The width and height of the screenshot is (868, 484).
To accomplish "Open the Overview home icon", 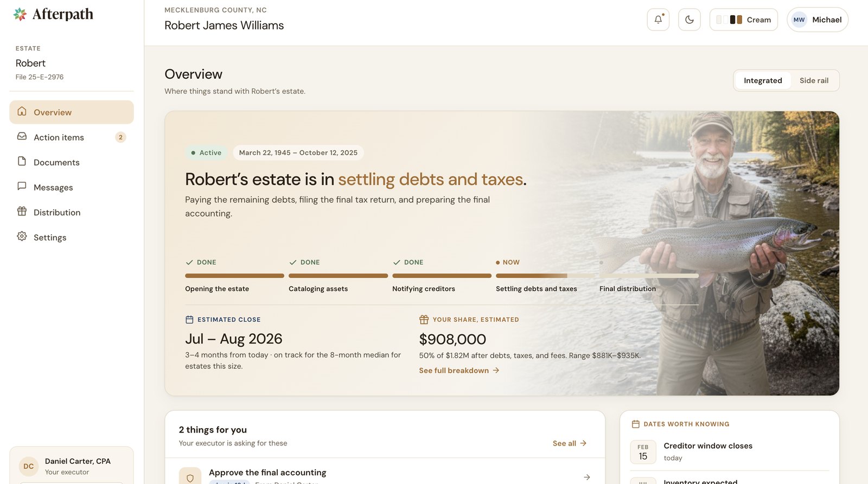I will click(x=22, y=111).
